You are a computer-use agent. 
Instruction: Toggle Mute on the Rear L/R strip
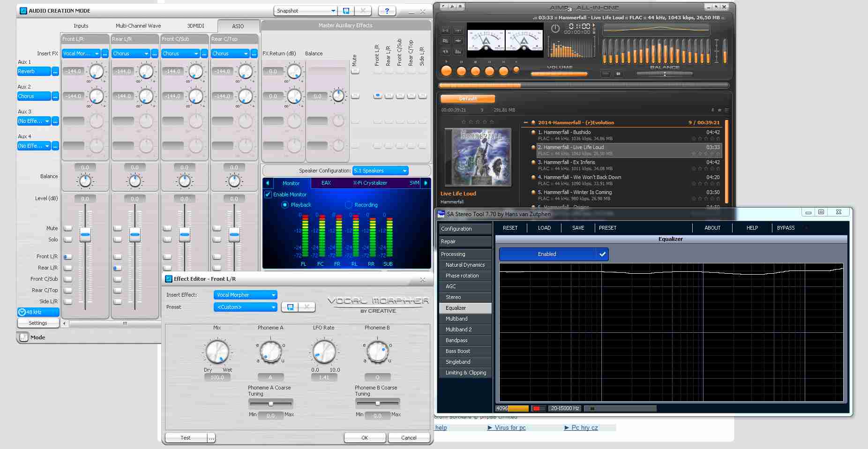pos(118,228)
